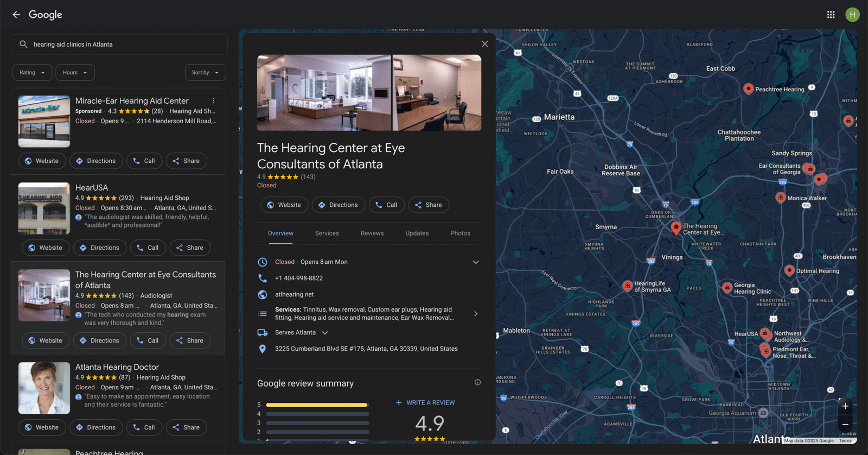Click the 4-star rating bar in review summary

317,414
